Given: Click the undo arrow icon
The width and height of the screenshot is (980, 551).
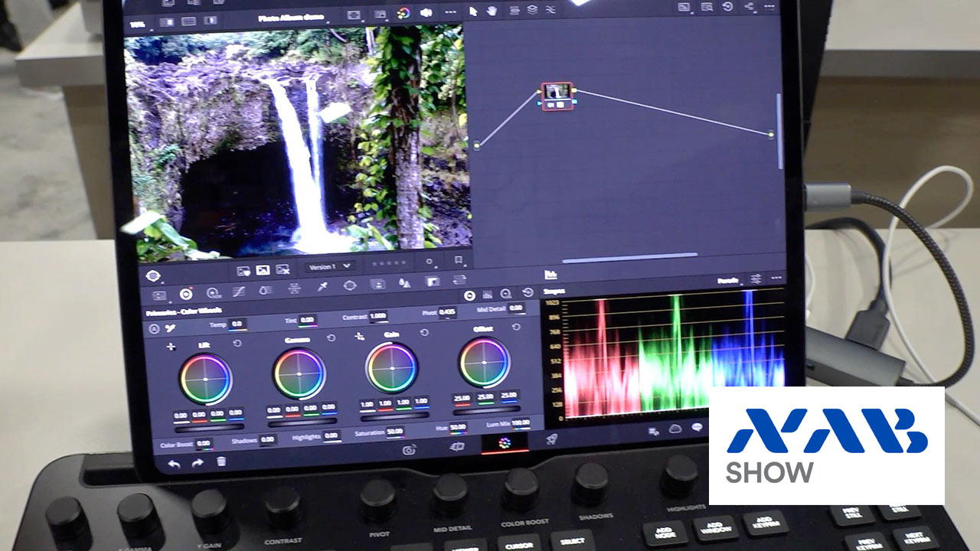Looking at the screenshot, I should (174, 463).
